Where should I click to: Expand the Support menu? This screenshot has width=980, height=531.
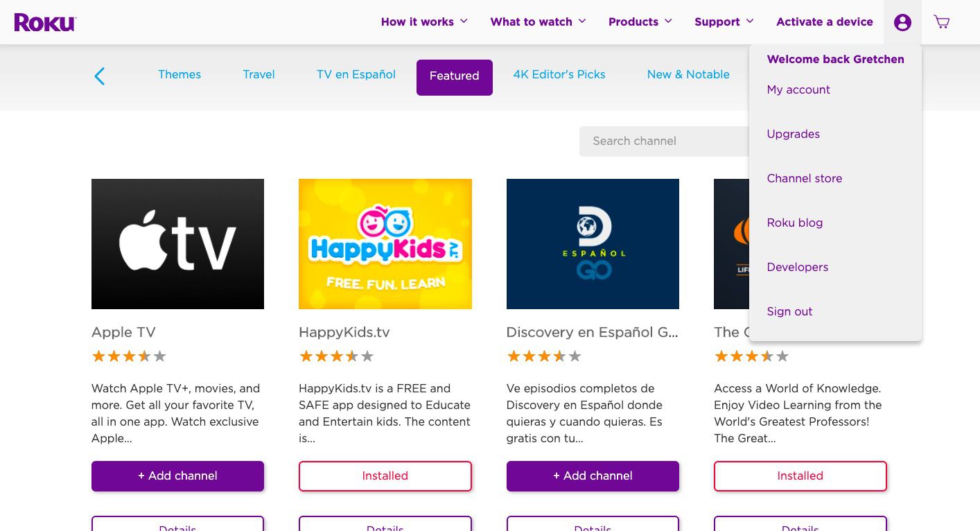(724, 21)
